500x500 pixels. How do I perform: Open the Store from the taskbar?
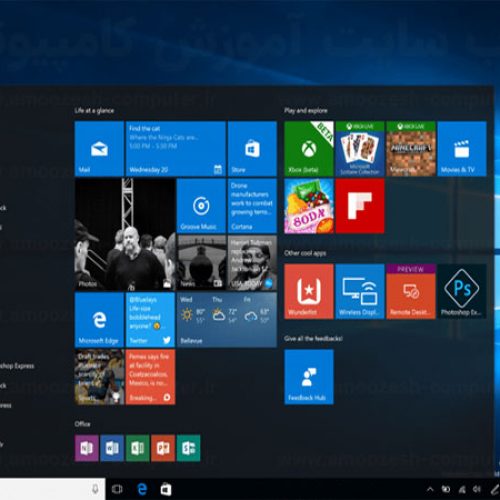(166, 489)
